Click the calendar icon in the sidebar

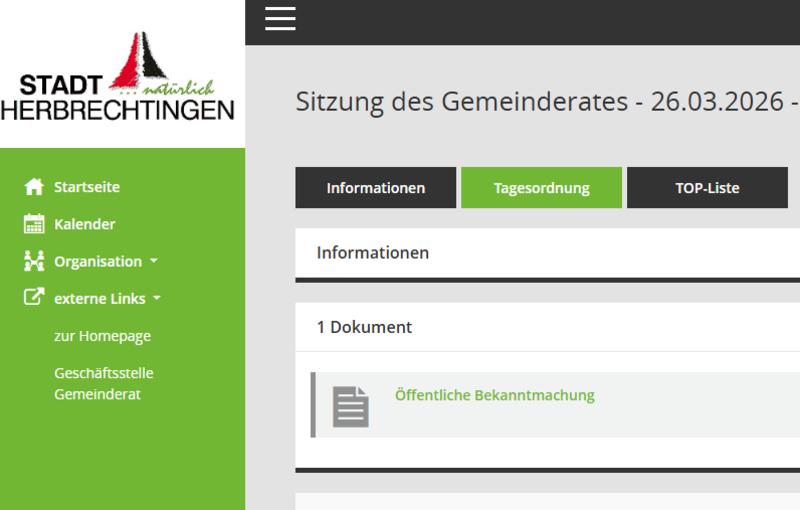tap(34, 224)
